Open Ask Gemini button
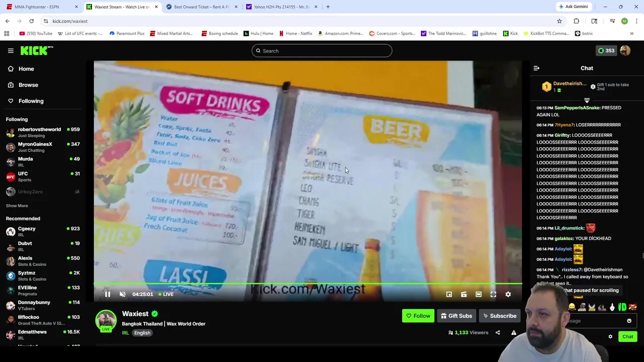 coord(573,7)
